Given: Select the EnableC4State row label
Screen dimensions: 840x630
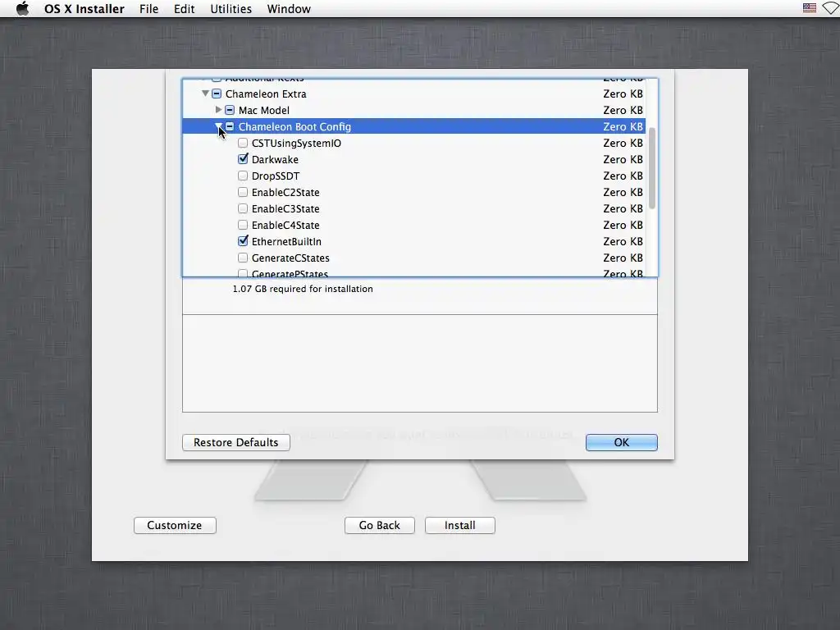Looking at the screenshot, I should tap(285, 225).
